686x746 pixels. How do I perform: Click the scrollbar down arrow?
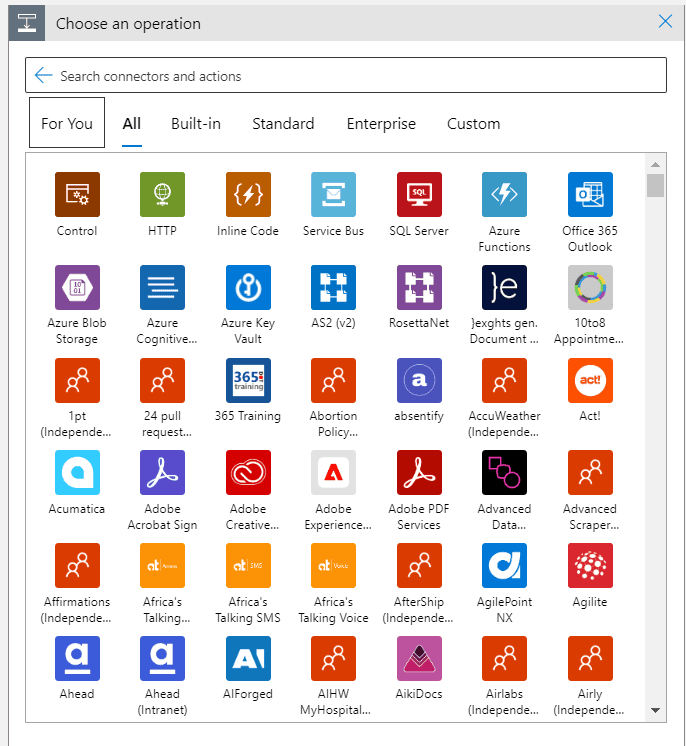656,710
